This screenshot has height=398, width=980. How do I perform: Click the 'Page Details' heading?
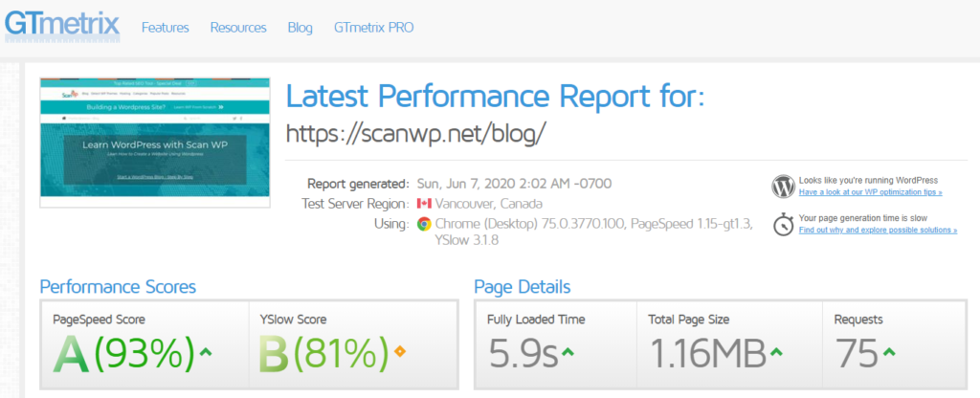pyautogui.click(x=522, y=287)
